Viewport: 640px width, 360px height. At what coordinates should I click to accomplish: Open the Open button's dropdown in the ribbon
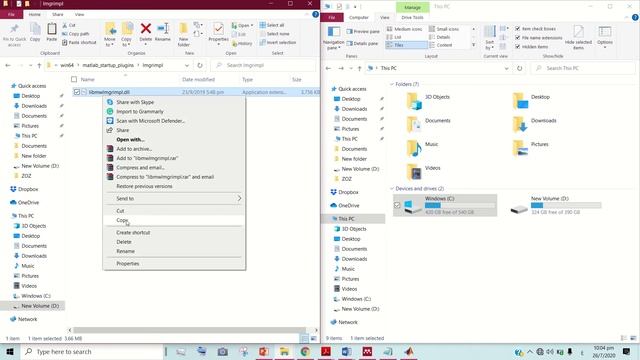[252, 25]
